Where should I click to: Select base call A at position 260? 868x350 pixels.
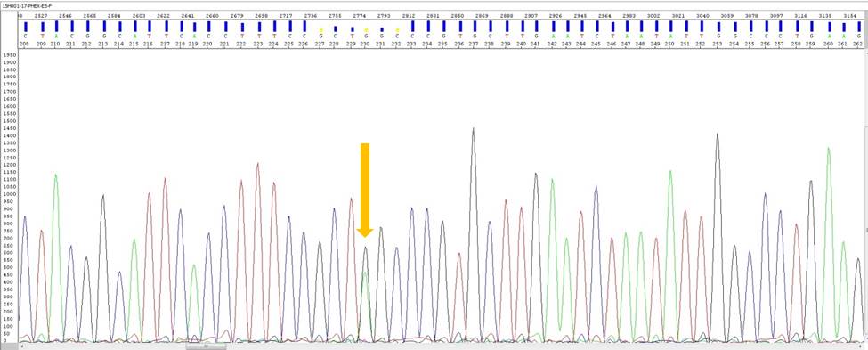point(829,37)
